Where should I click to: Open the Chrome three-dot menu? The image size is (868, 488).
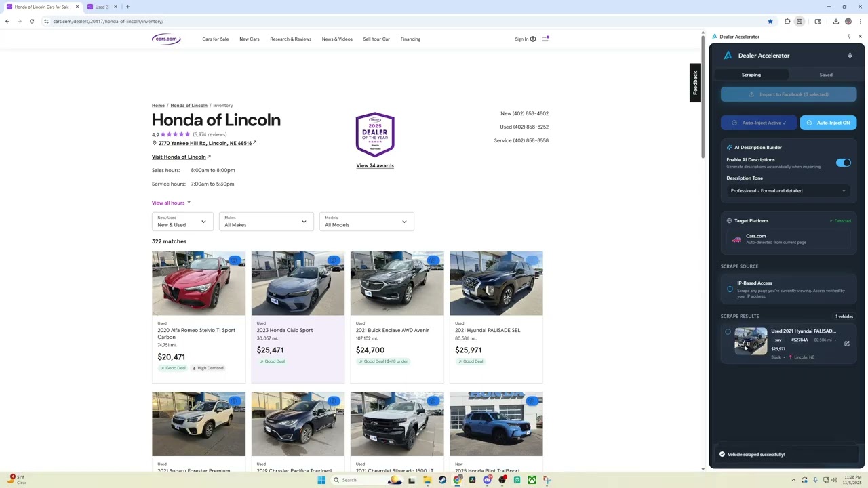(860, 21)
